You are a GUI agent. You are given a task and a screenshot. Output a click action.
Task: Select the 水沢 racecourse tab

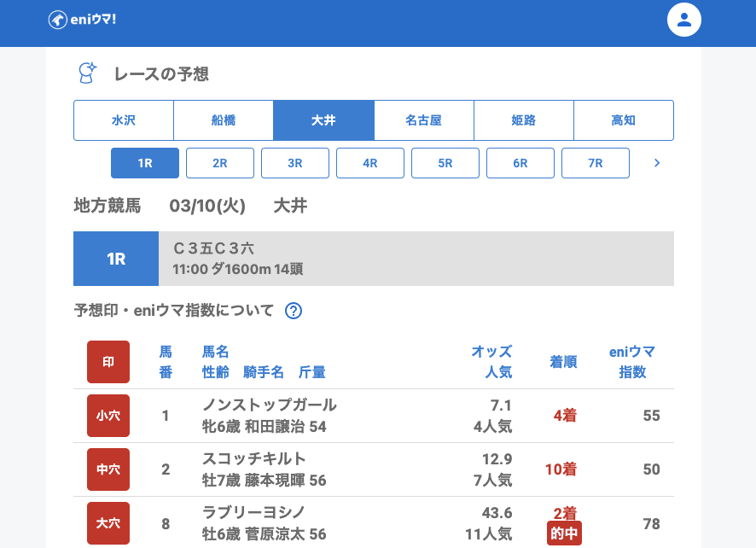click(x=124, y=120)
